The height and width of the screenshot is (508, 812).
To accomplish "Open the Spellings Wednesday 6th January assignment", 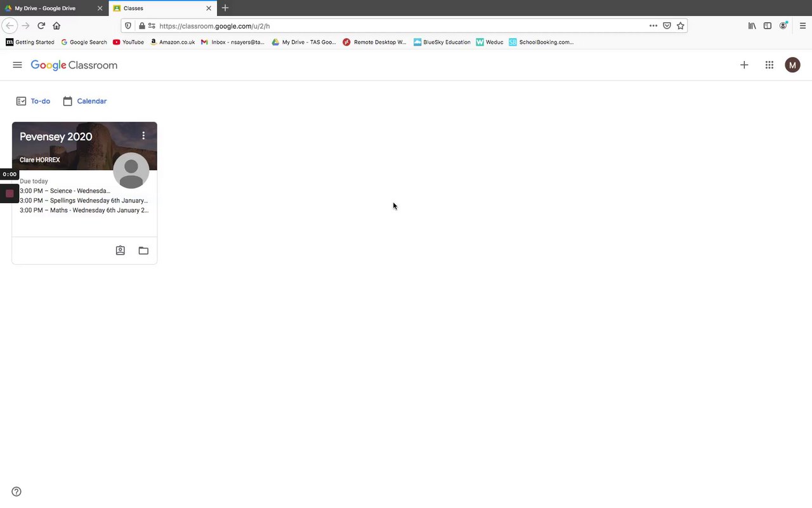I will 84,201.
